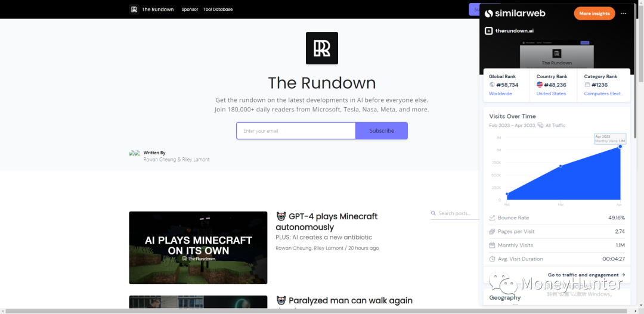644x314 pixels.
Task: Click the Category Rank icon
Action: click(587, 85)
